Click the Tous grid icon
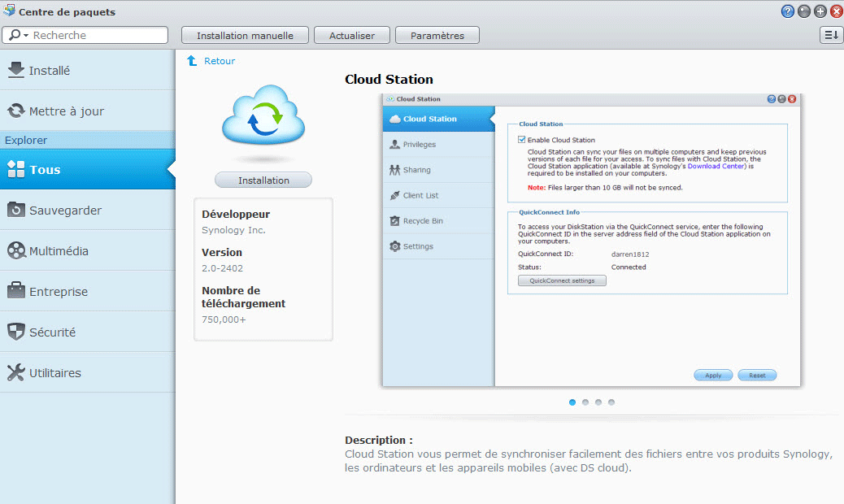The width and height of the screenshot is (844, 504). click(x=16, y=169)
